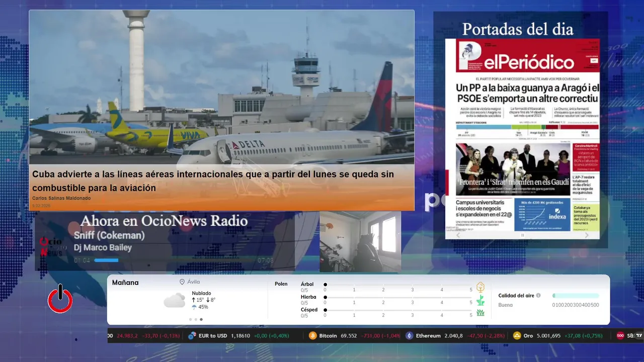Pause the Portadas del dia slideshow
The height and width of the screenshot is (362, 644).
pos(522,235)
